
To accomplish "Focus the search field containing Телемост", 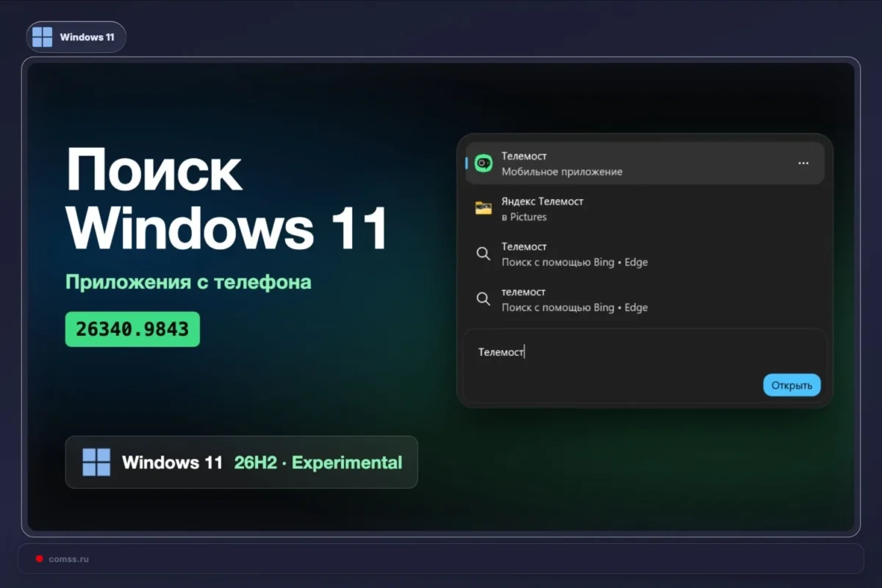I will pyautogui.click(x=645, y=366).
